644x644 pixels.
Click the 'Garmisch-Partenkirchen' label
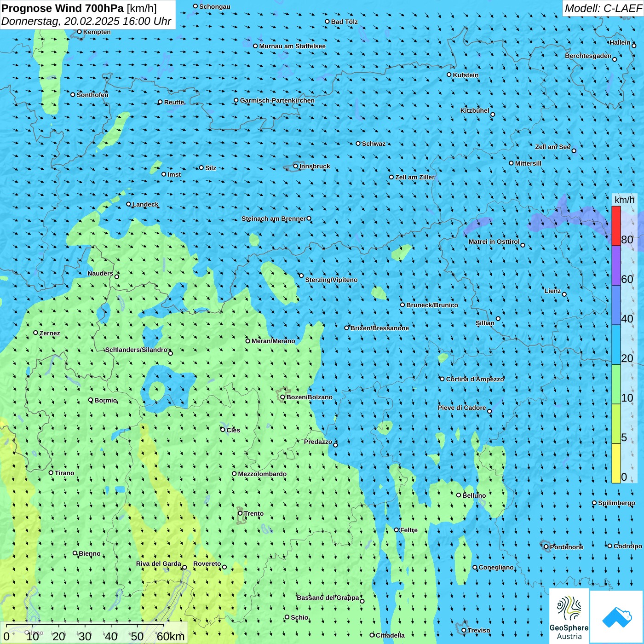(277, 100)
